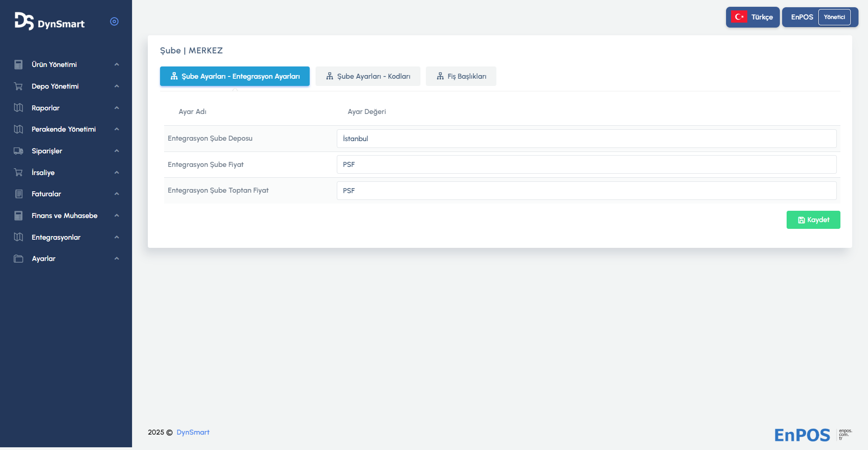Toggle the sidebar pin circle icon
The height and width of the screenshot is (450, 868).
pyautogui.click(x=114, y=22)
